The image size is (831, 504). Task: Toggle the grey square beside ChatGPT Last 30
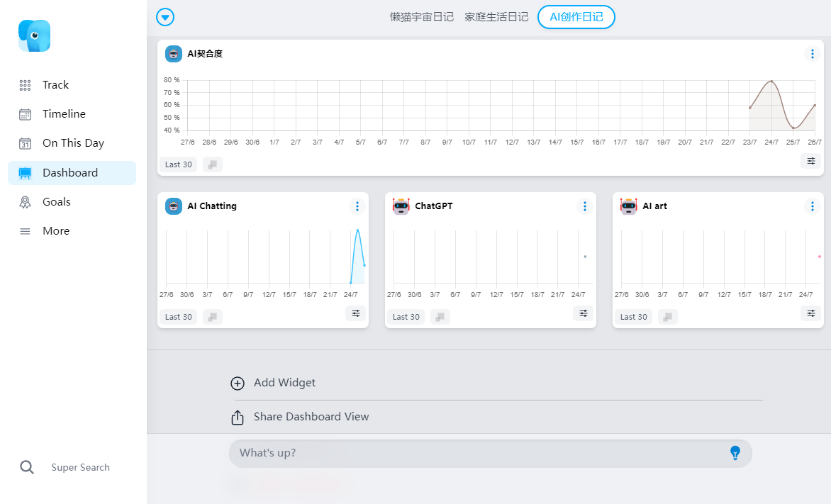coord(440,317)
